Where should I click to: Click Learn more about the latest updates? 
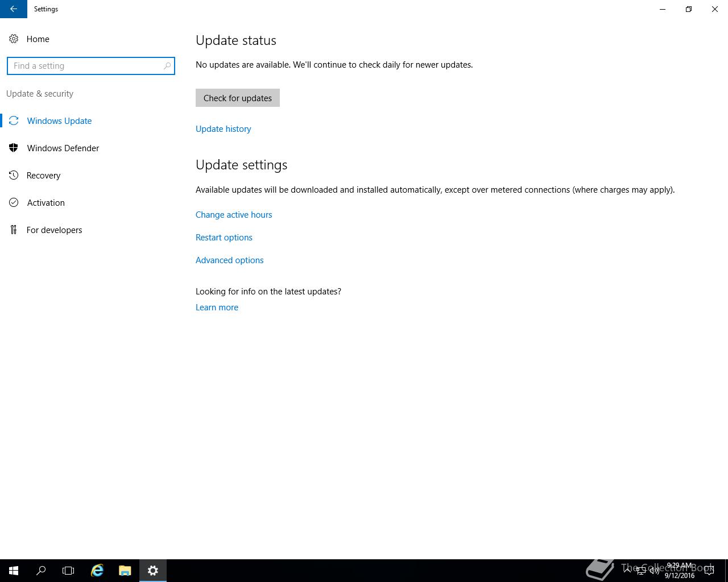[217, 307]
